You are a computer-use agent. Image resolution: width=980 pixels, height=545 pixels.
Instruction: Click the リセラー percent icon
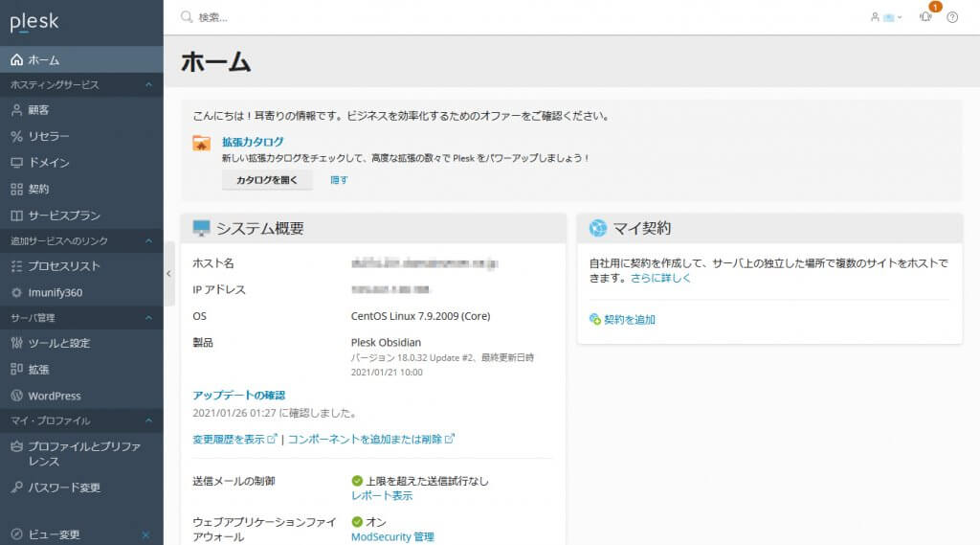17,136
